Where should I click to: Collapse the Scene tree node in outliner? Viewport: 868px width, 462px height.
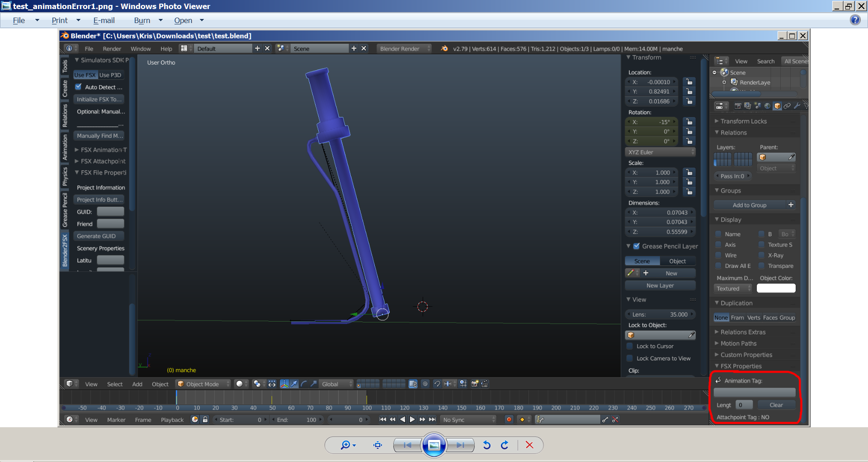pyautogui.click(x=714, y=72)
